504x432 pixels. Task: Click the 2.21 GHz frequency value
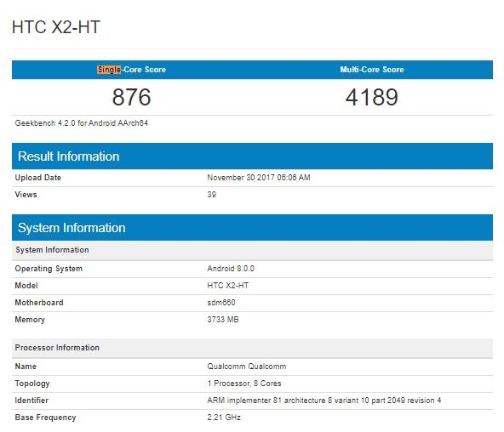tap(224, 418)
